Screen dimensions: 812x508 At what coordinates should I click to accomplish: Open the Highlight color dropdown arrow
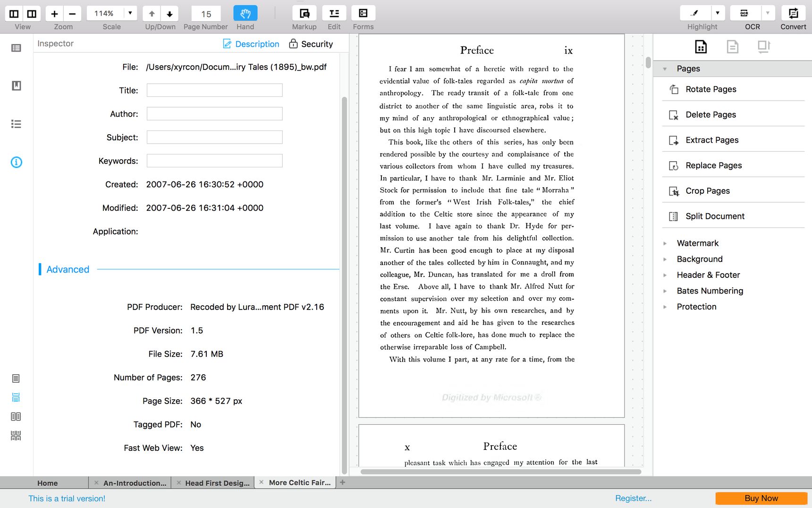point(718,13)
